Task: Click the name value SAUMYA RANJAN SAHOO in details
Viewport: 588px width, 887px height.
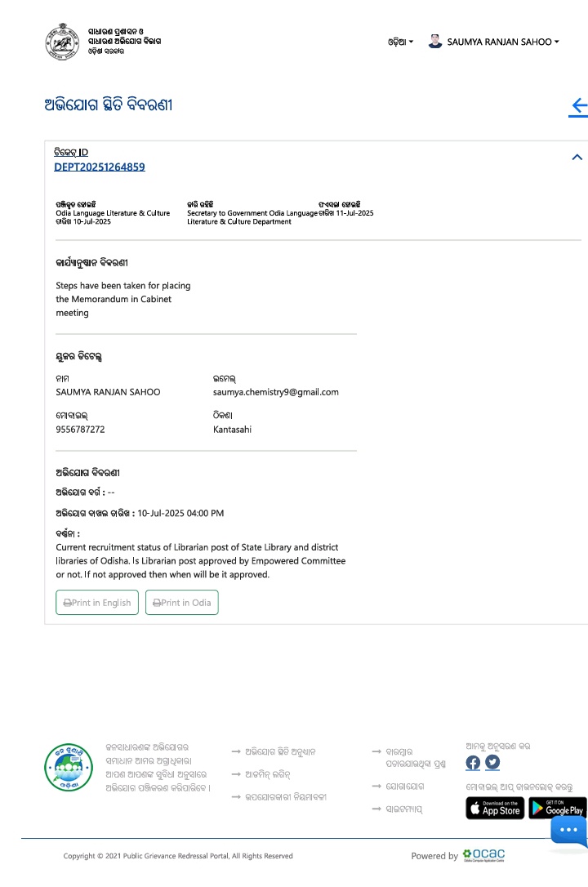Action: click(x=108, y=392)
